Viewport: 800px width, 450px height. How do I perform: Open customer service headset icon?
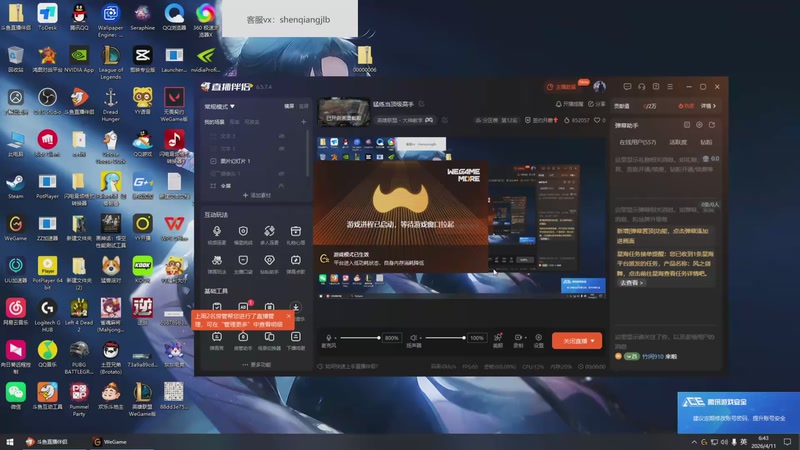(641, 87)
